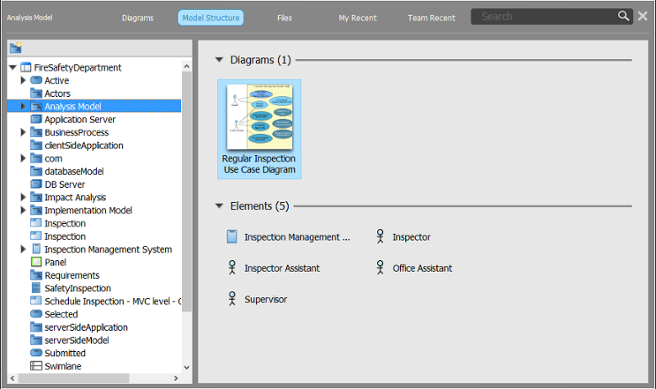The image size is (656, 389).
Task: Click the tree's scroll up arrow
Action: [x=187, y=66]
